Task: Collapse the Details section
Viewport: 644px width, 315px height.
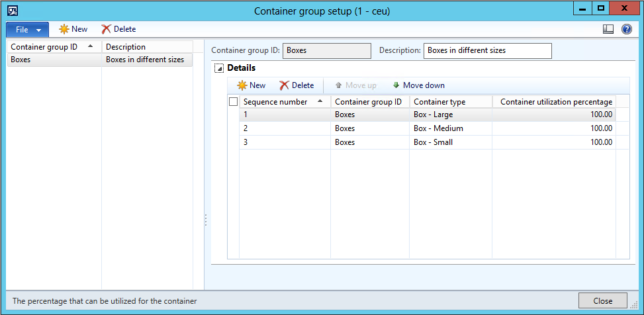Action: pyautogui.click(x=218, y=68)
